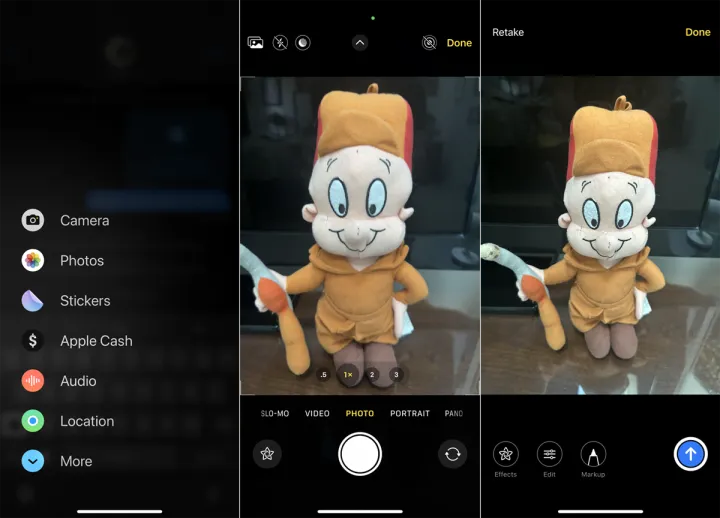Open the Edit adjustments sliders icon
The width and height of the screenshot is (720, 518).
(550, 455)
